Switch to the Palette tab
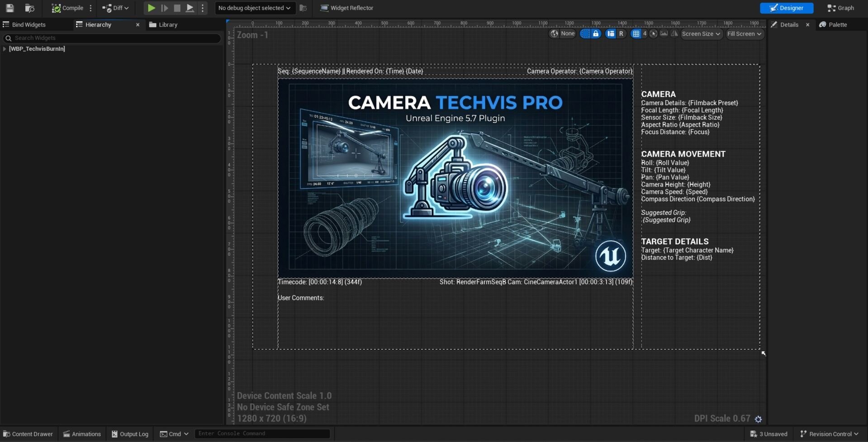Screen dimensions: 868x442 click(x=833, y=25)
